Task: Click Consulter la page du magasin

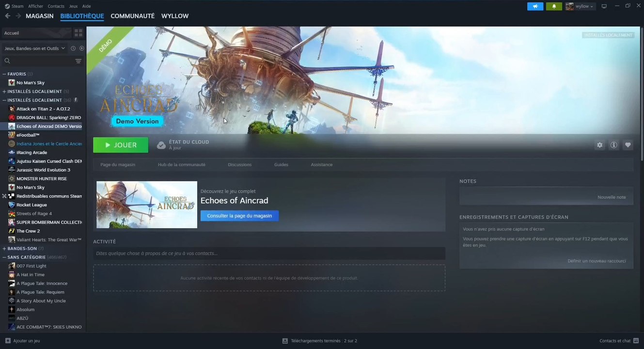Action: point(239,216)
